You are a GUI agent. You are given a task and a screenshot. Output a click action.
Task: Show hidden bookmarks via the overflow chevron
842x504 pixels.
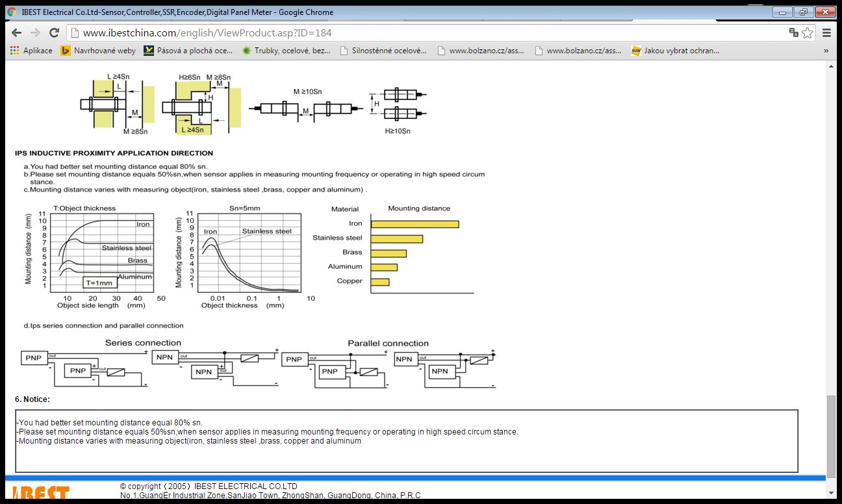coord(826,51)
